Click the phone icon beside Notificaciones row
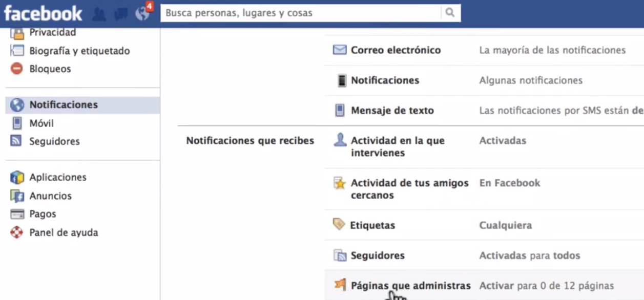644x300 pixels. [342, 80]
